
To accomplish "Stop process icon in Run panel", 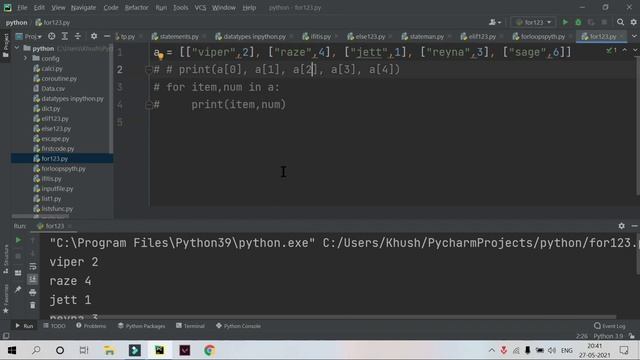I will [18, 256].
